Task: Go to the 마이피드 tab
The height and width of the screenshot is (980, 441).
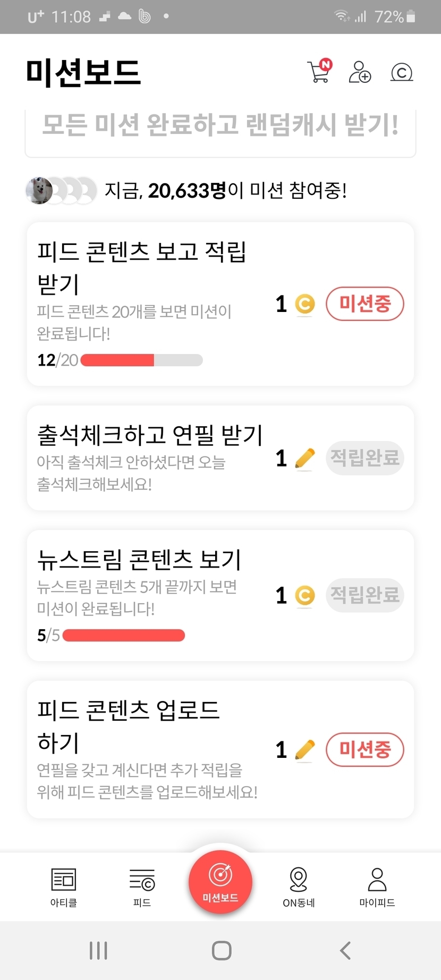Action: click(x=377, y=886)
